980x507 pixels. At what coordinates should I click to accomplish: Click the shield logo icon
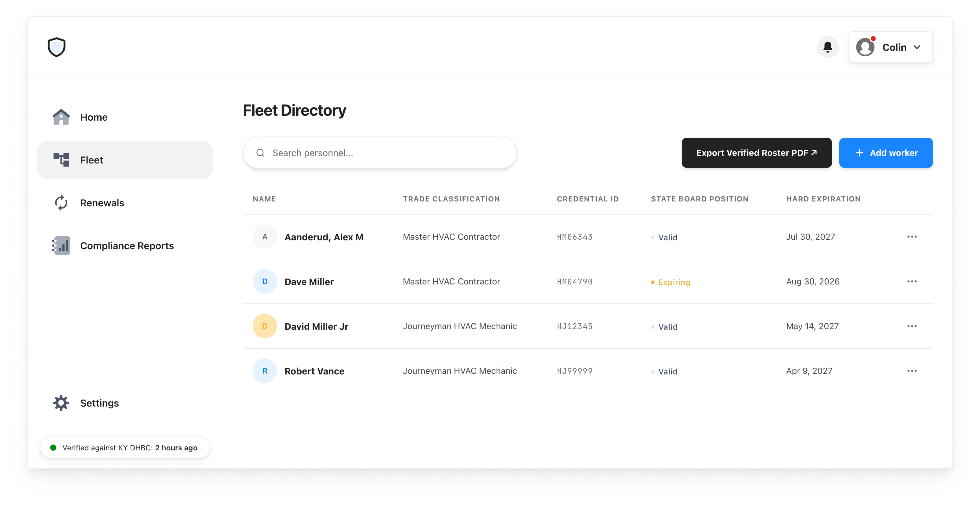pyautogui.click(x=57, y=47)
